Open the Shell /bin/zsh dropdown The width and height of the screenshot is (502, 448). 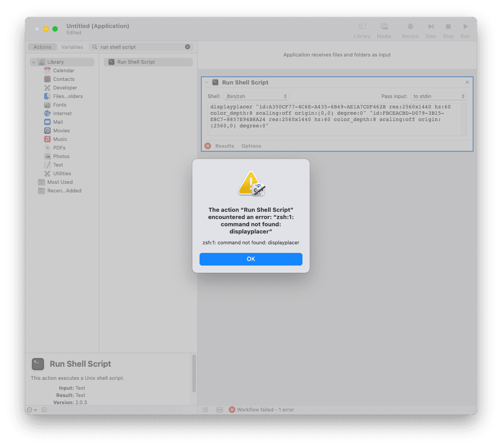tap(256, 96)
